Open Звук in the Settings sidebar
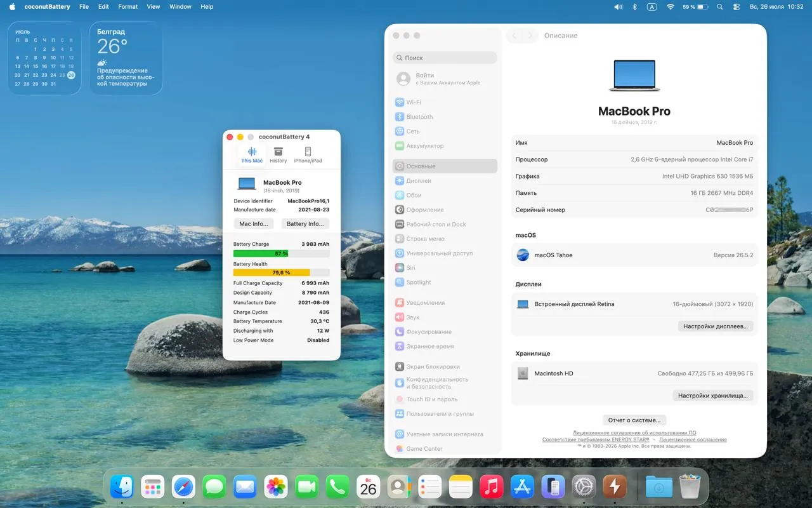 pyautogui.click(x=445, y=317)
